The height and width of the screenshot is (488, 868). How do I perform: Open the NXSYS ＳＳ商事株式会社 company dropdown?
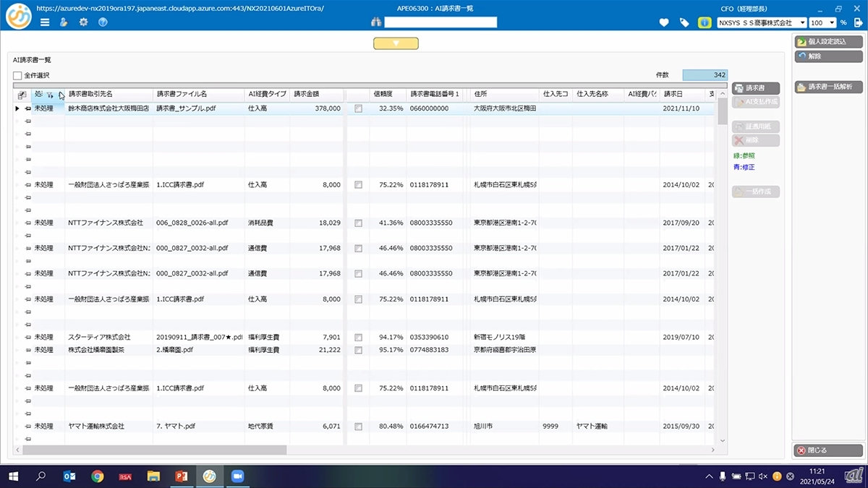click(801, 23)
